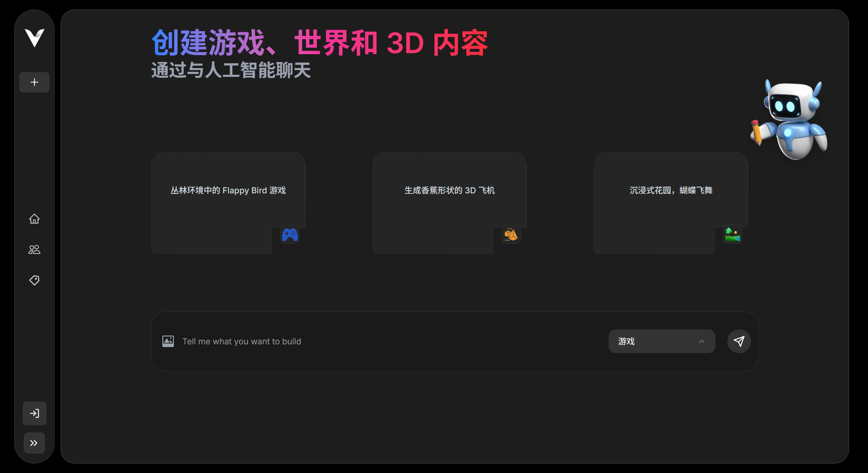This screenshot has width=868, height=473.
Task: Click the gamepad icon on the Flappy Bird card
Action: point(290,234)
